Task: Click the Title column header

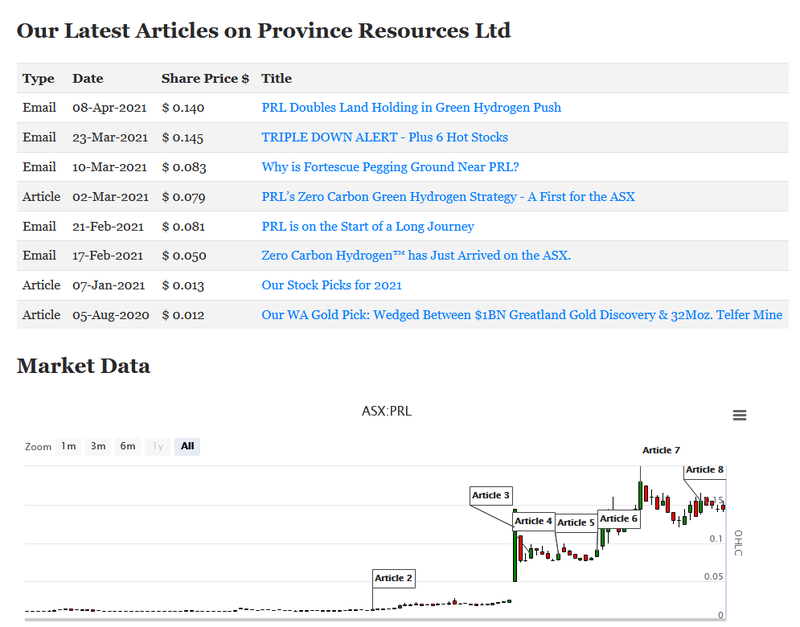Action: [x=277, y=79]
